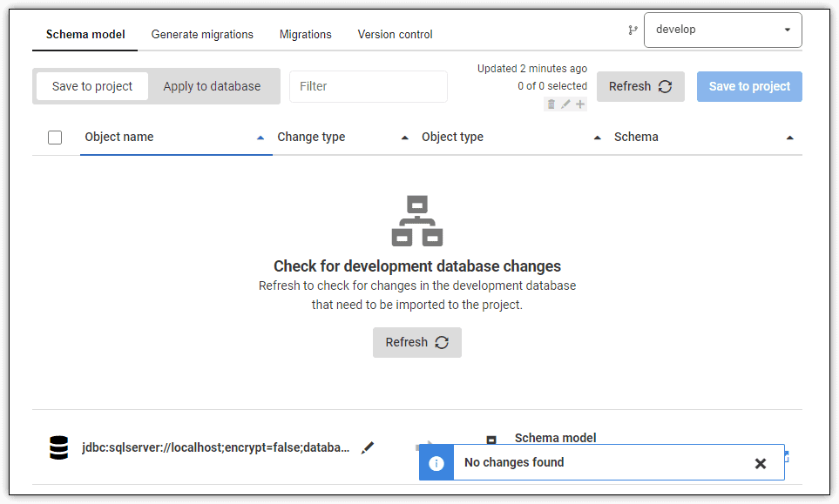Click the info icon on the notification banner
Viewport: 839px width, 504px height.
click(436, 462)
